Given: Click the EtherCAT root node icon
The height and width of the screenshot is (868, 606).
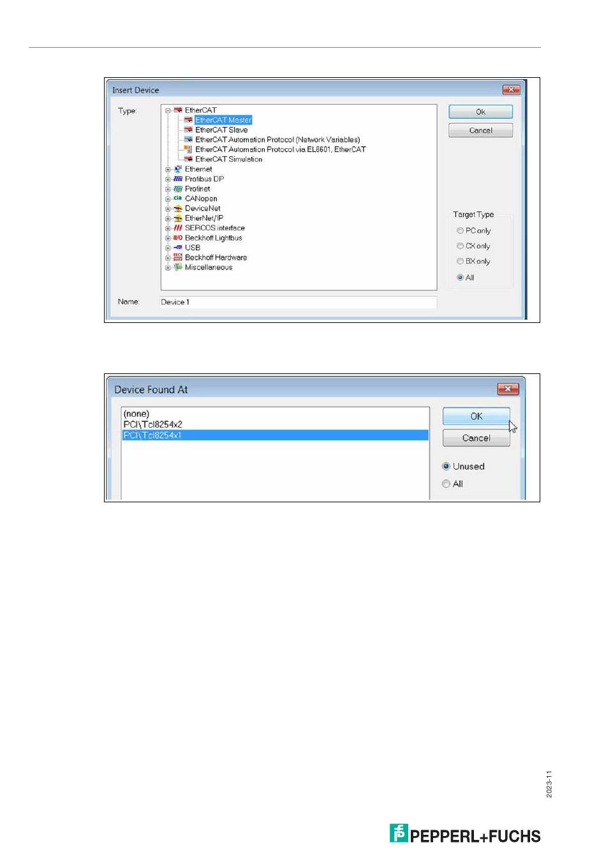Looking at the screenshot, I should pyautogui.click(x=178, y=110).
